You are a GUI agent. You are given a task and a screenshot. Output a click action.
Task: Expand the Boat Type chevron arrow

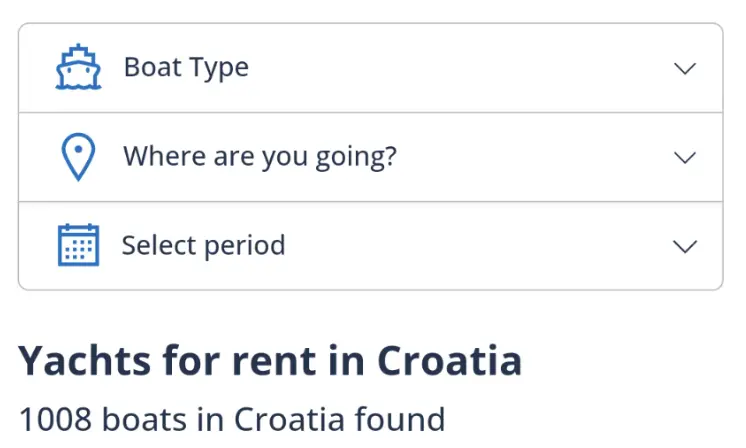click(x=684, y=68)
